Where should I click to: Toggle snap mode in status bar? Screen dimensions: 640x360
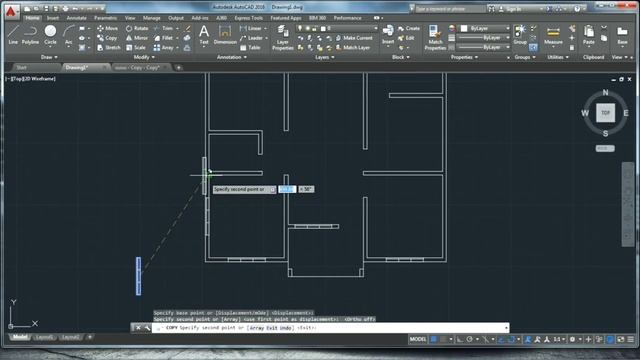tap(443, 339)
